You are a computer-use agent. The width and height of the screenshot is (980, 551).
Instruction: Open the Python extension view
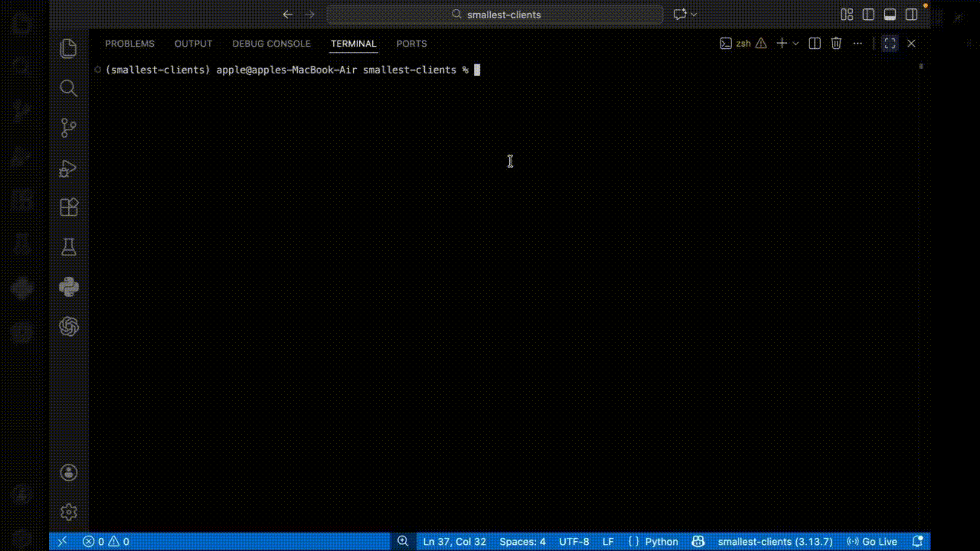point(69,287)
